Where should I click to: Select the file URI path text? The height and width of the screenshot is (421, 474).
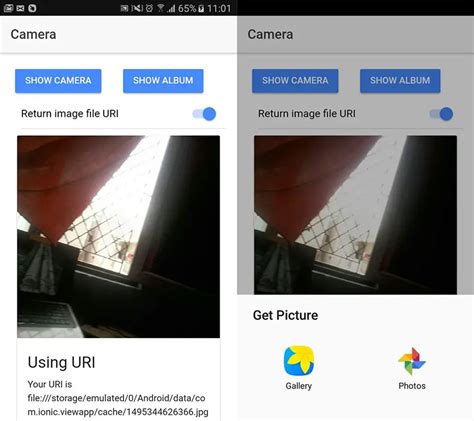tap(118, 405)
